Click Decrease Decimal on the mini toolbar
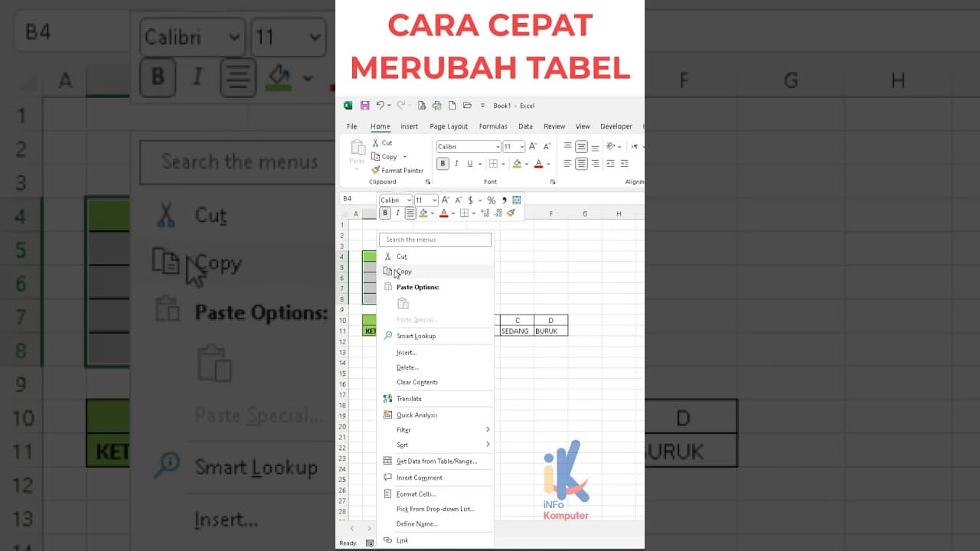The image size is (980, 551). (x=498, y=214)
